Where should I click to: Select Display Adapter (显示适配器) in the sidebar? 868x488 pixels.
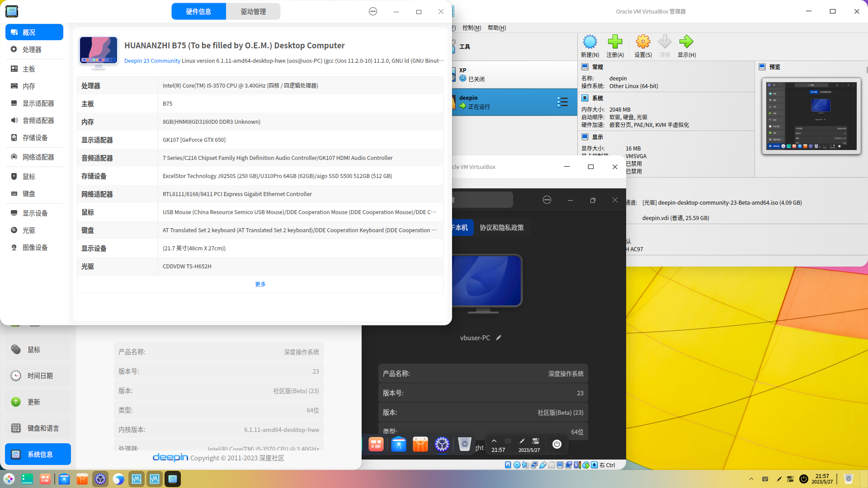[x=38, y=103]
